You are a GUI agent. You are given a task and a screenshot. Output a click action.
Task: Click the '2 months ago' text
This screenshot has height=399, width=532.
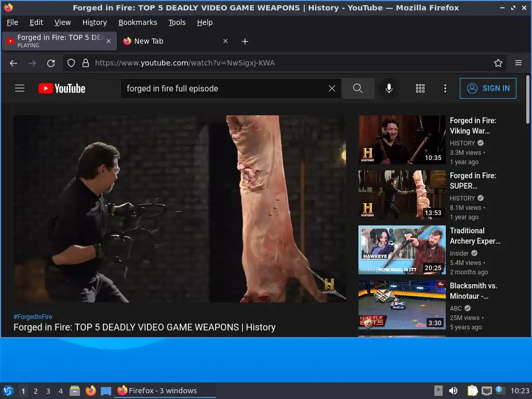[x=469, y=272]
